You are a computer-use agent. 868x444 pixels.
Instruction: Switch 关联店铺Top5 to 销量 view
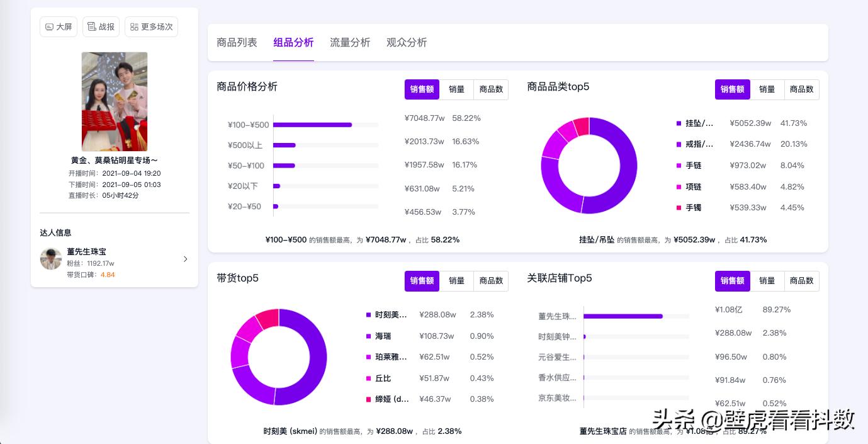coord(767,281)
